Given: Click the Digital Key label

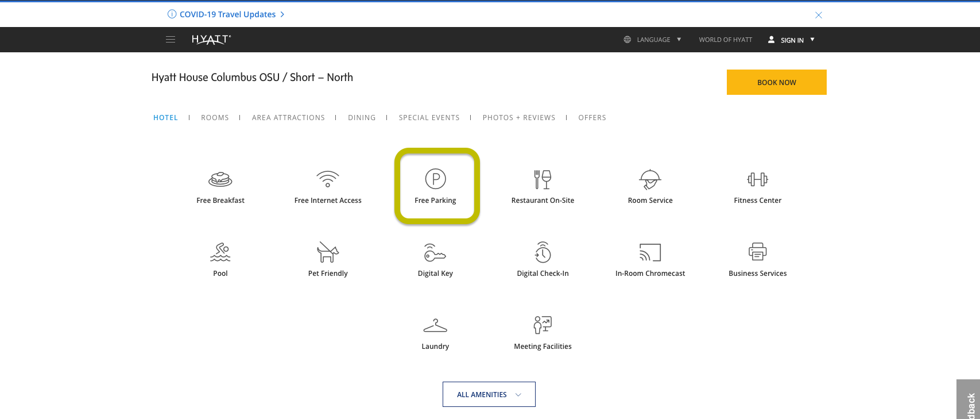Looking at the screenshot, I should coord(435,274).
